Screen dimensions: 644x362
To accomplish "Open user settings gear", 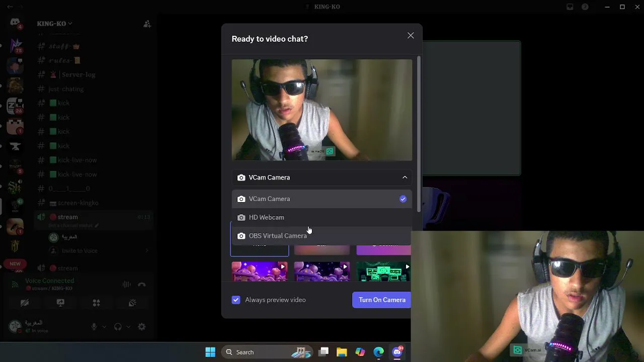I will (142, 327).
